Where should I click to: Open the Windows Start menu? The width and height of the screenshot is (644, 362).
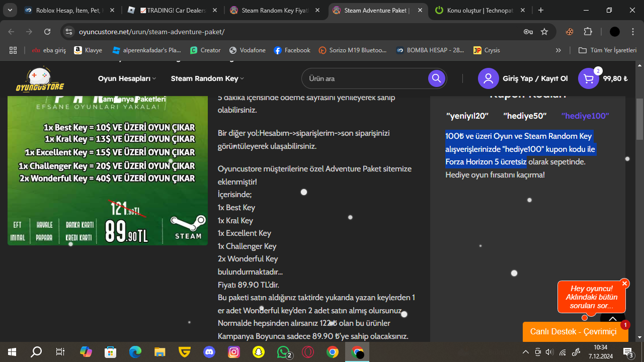click(x=12, y=352)
